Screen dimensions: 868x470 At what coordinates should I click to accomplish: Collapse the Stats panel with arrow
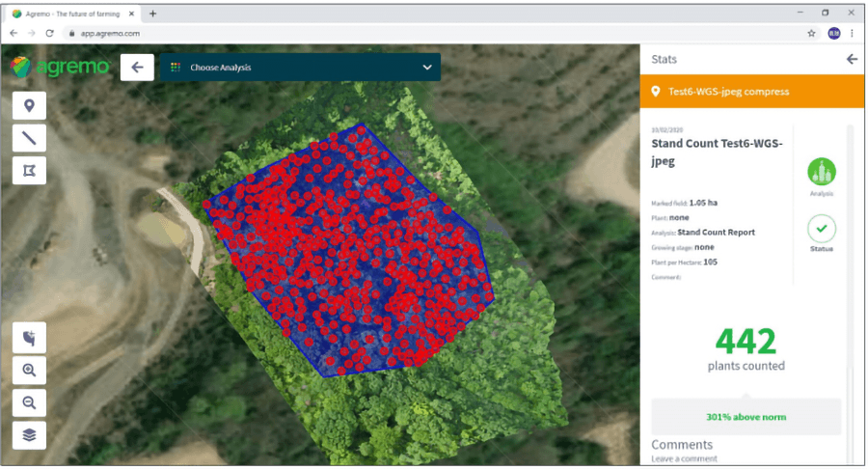click(x=852, y=59)
